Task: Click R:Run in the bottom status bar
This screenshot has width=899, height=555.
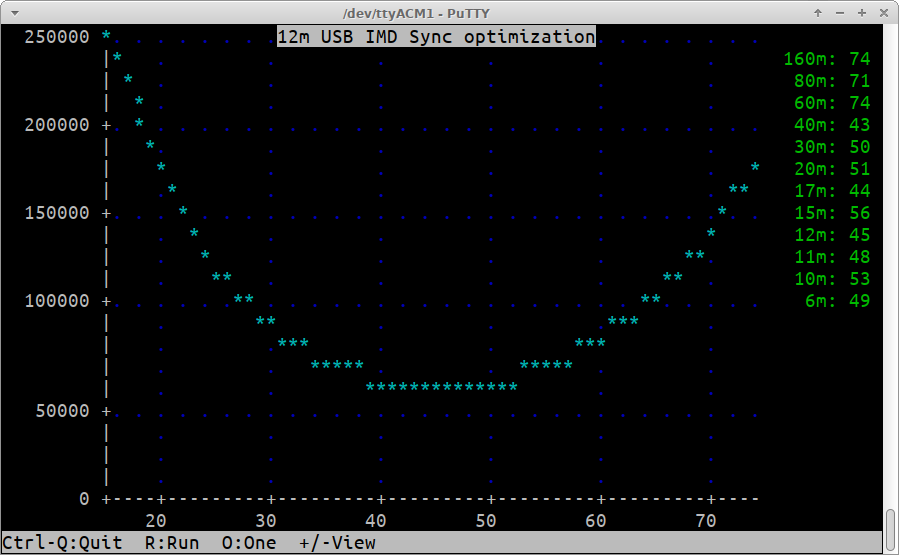Action: click(171, 543)
